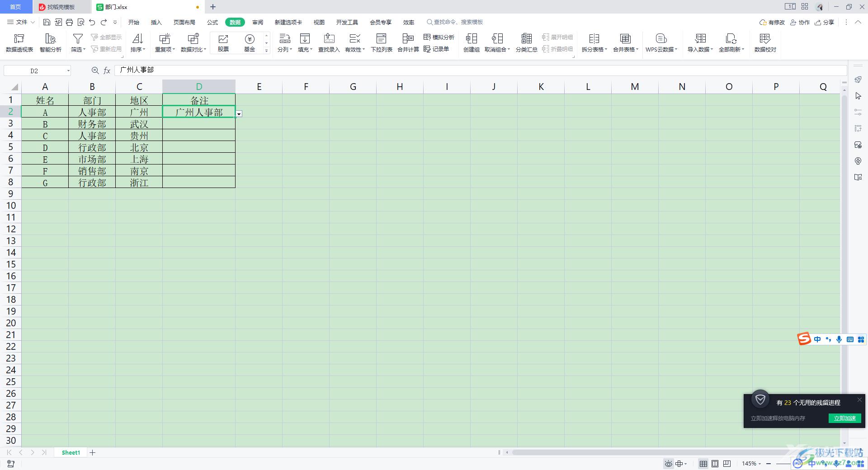
Task: Run 数据校对 data proofreading
Action: 765,43
